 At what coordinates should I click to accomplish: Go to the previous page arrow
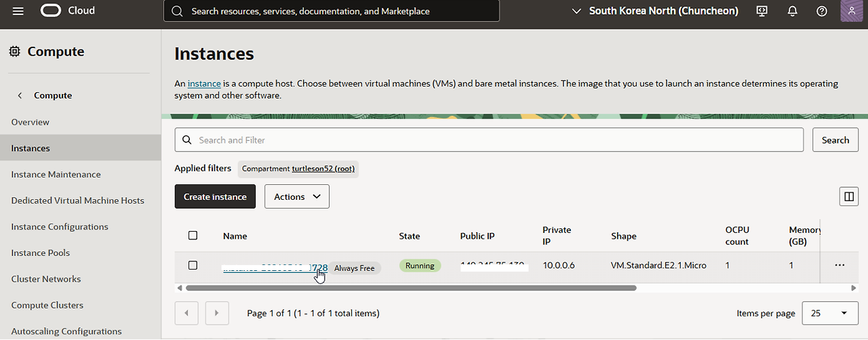point(186,313)
